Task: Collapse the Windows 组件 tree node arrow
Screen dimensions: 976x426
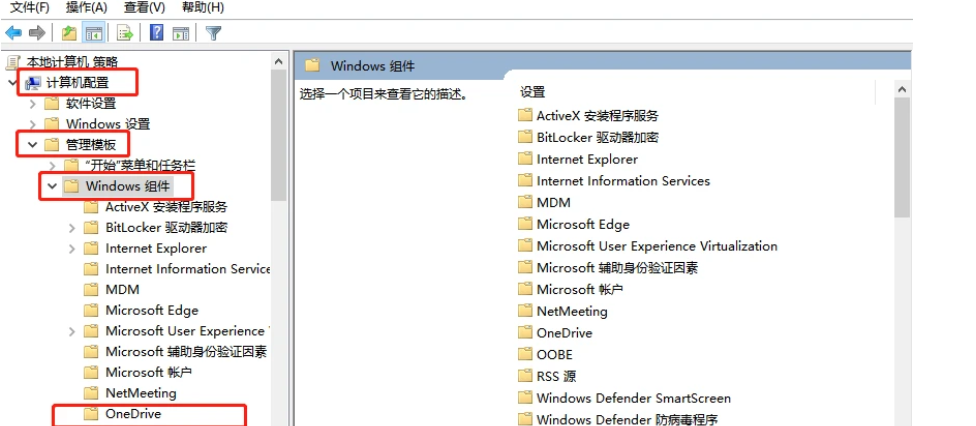Action: tap(52, 186)
